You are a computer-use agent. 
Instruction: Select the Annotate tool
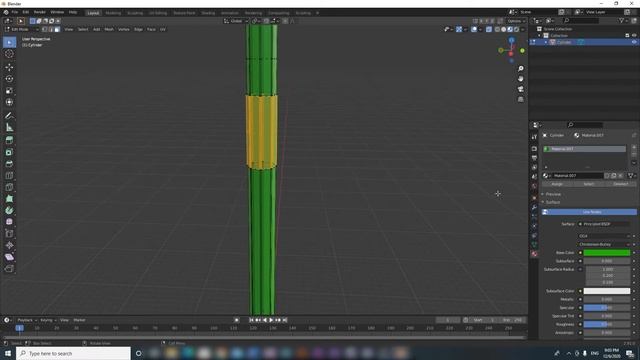point(9,116)
